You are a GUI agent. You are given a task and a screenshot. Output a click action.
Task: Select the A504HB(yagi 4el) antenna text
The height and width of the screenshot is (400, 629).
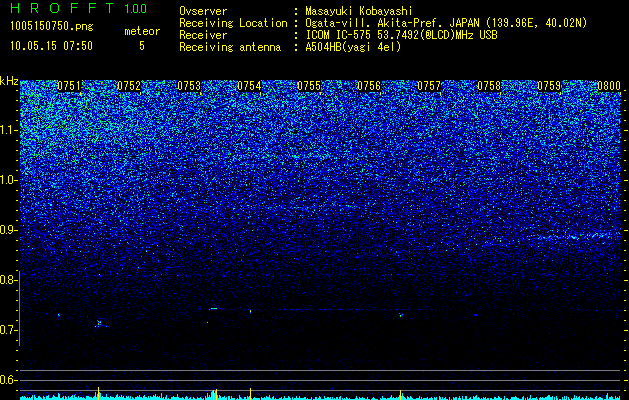(x=353, y=47)
